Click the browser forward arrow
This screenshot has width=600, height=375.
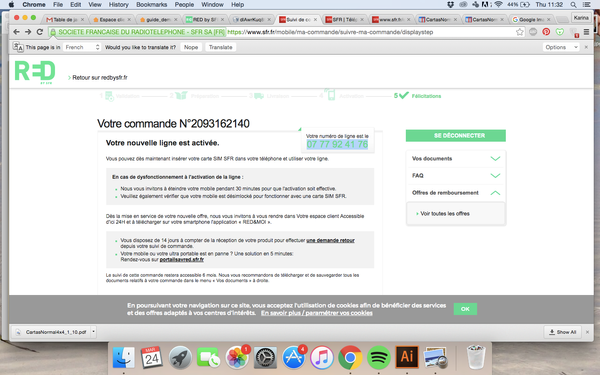pyautogui.click(x=28, y=32)
